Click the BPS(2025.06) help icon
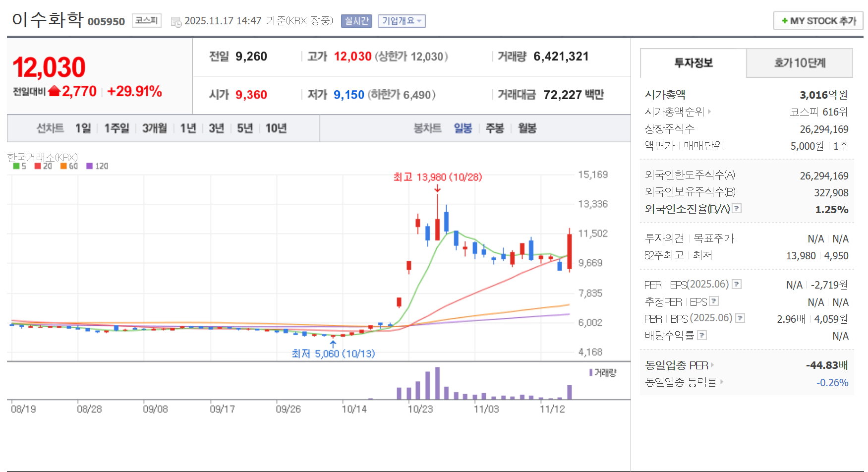Viewport: 868px width, 472px height. [x=740, y=318]
